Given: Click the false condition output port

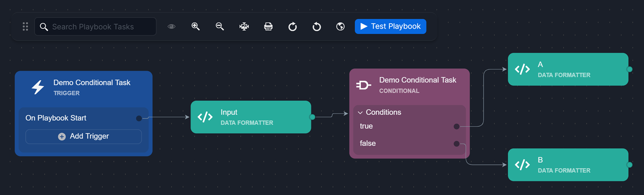Looking at the screenshot, I should pyautogui.click(x=456, y=144).
